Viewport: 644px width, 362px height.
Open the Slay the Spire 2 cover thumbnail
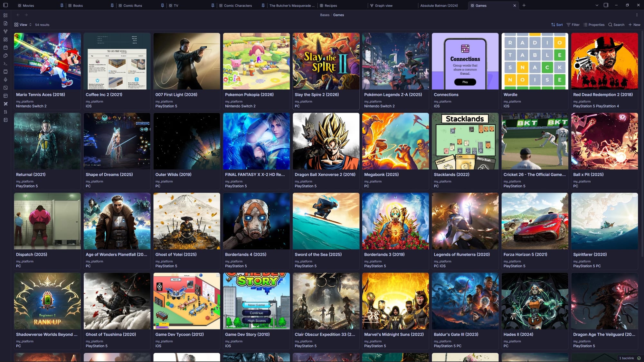pyautogui.click(x=326, y=61)
